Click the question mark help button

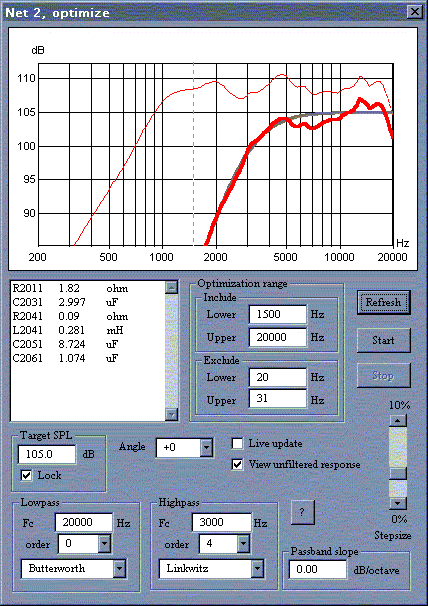coord(302,512)
